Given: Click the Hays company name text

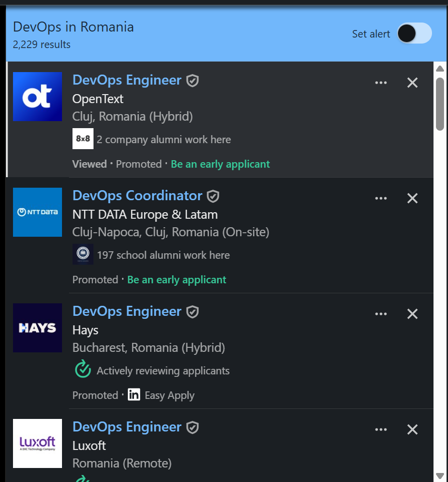Looking at the screenshot, I should (85, 330).
